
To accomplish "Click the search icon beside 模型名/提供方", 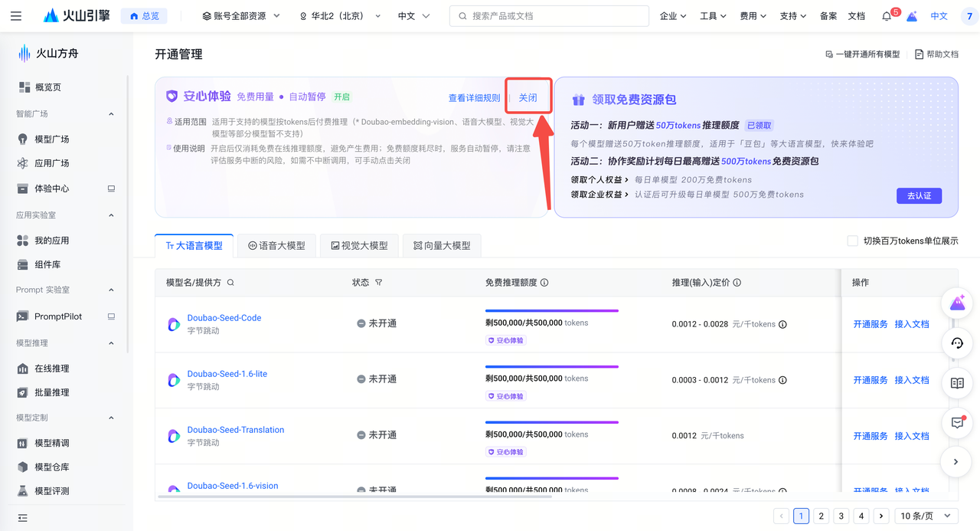I will pos(230,283).
